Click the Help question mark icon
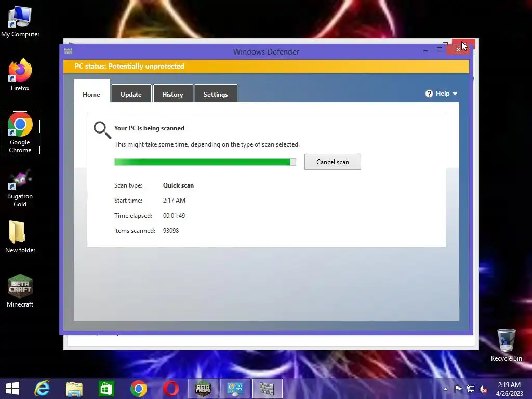 429,94
